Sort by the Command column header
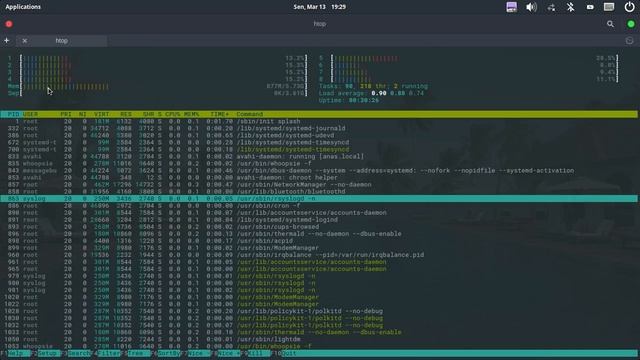 point(250,114)
